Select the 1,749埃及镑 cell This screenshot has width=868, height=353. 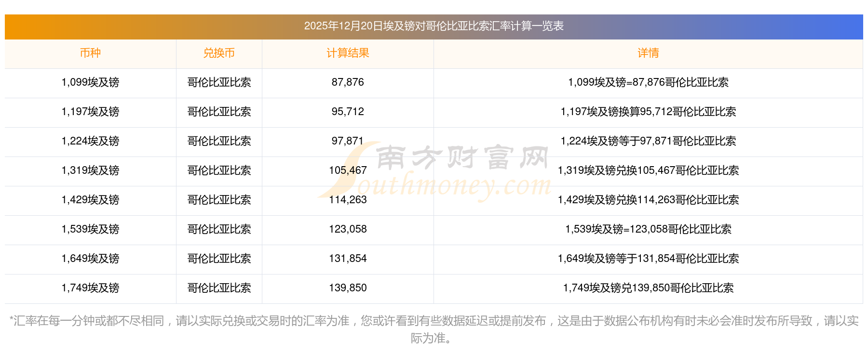pyautogui.click(x=90, y=288)
